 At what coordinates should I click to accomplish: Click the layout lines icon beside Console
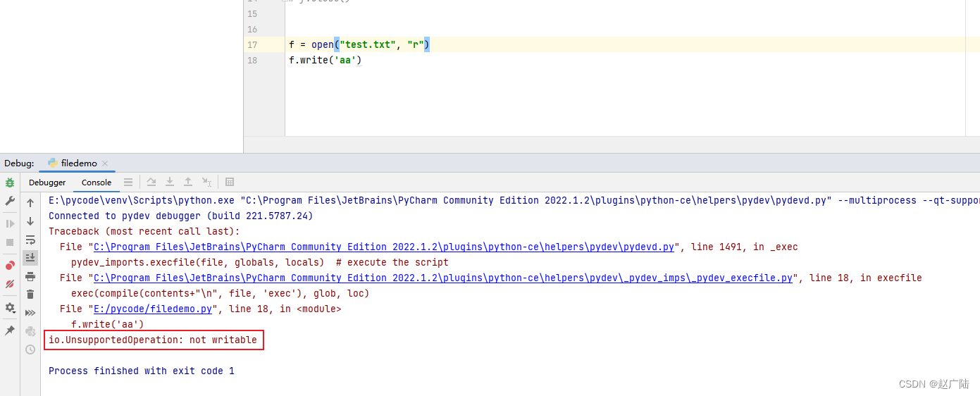point(128,182)
